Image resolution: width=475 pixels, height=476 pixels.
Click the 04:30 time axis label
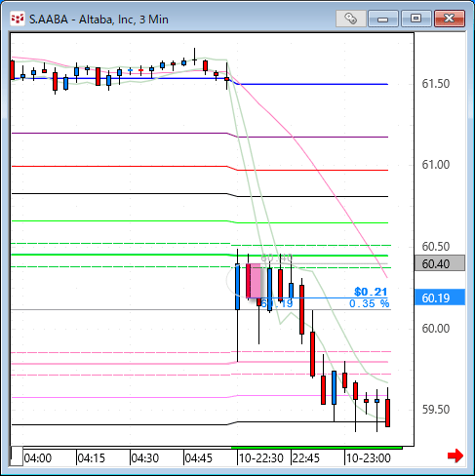tap(145, 458)
